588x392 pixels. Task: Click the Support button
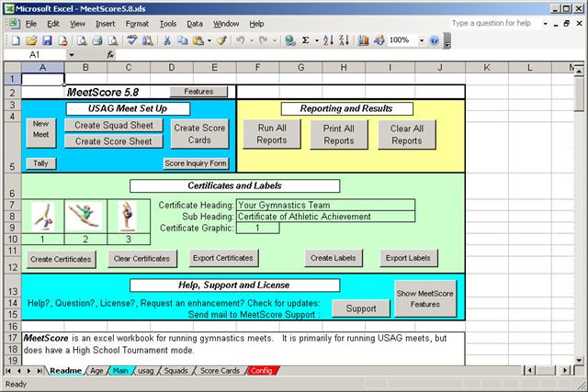coord(361,308)
